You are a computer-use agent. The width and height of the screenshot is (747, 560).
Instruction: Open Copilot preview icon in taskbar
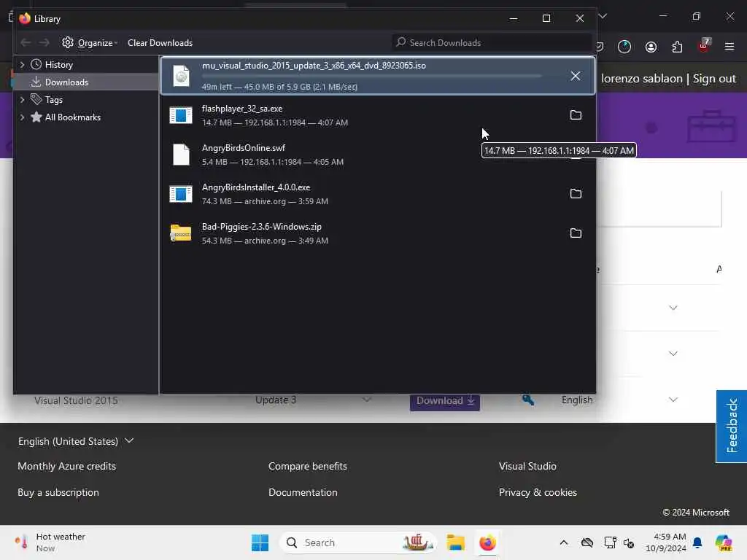[x=724, y=542]
